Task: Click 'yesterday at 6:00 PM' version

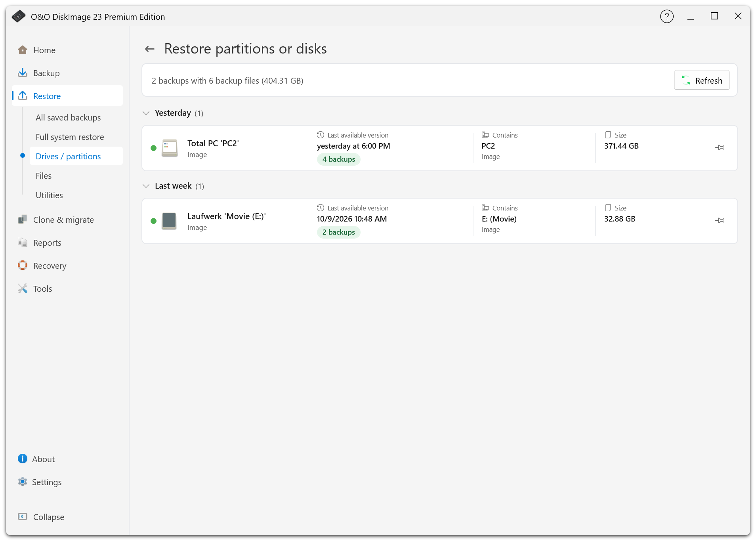Action: 353,146
